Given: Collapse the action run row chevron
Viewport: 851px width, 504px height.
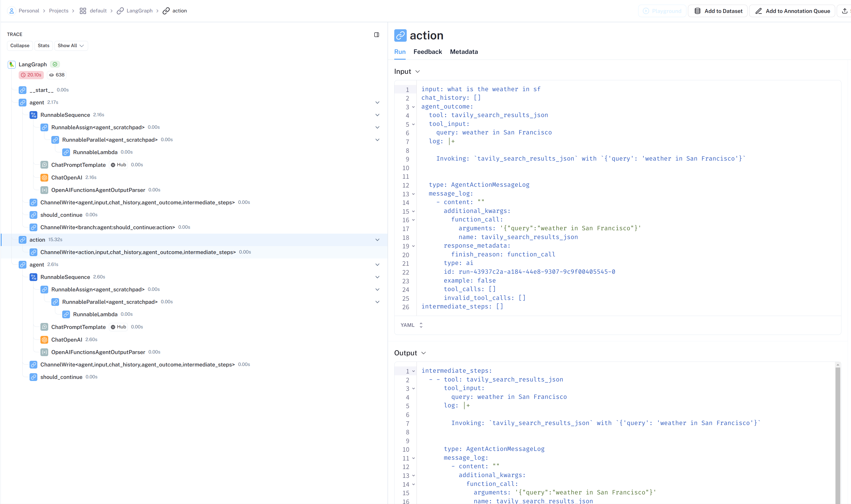Looking at the screenshot, I should (377, 240).
